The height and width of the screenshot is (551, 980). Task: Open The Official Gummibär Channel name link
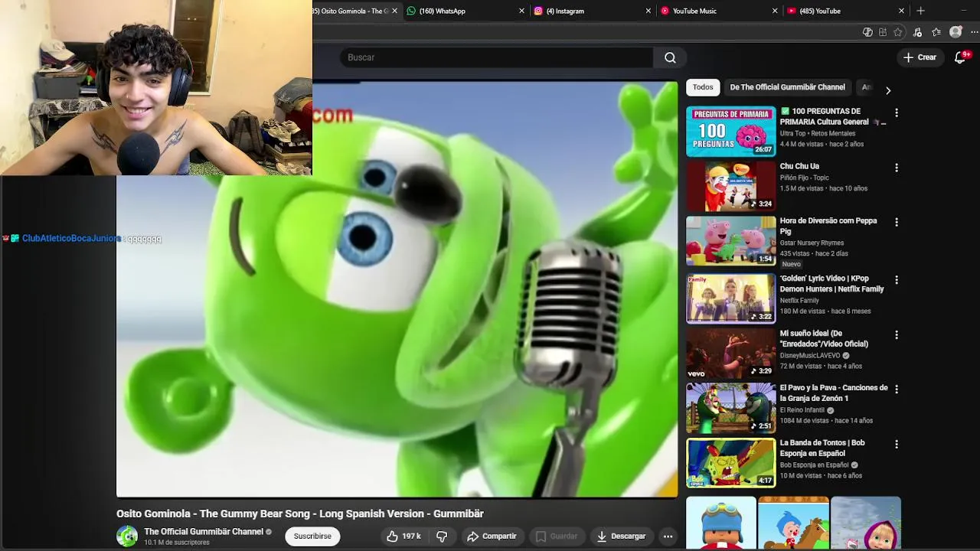(204, 532)
